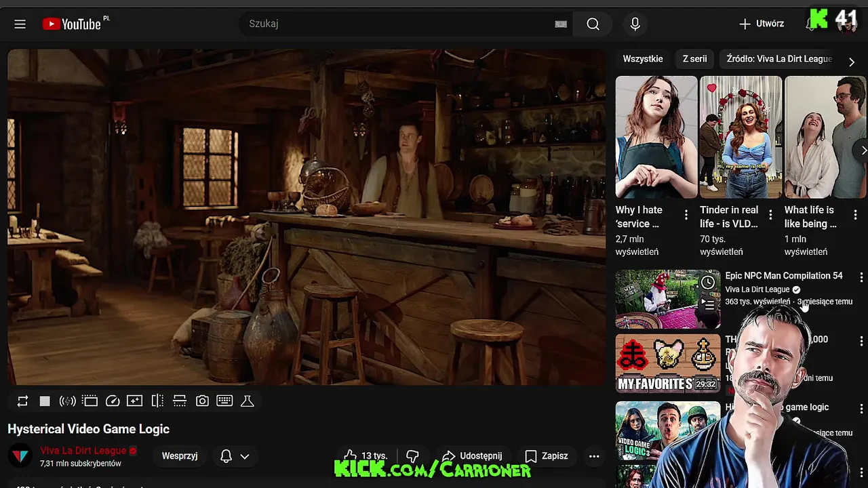
Task: Open Viva La Dirt League channel avatar
Action: click(x=20, y=456)
